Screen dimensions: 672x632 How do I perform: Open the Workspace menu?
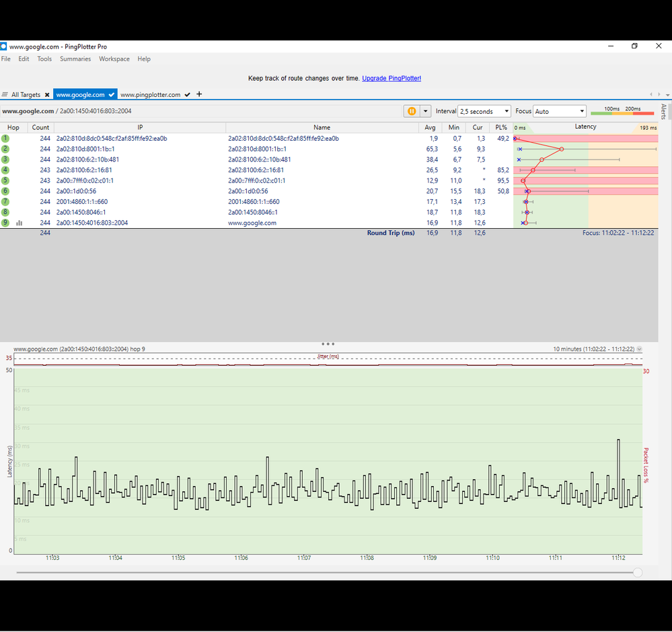click(114, 59)
